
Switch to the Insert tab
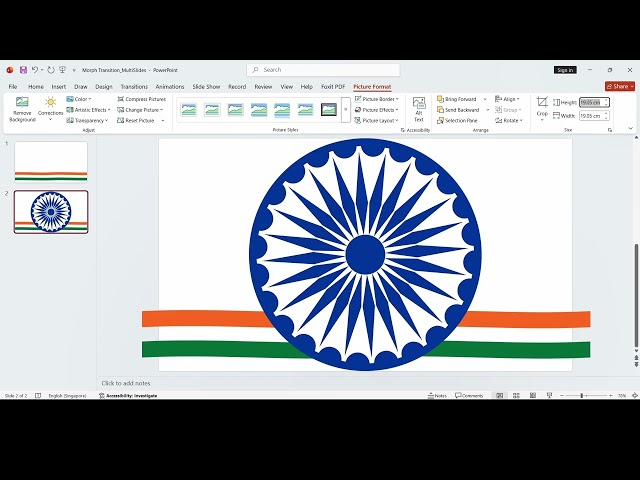(x=59, y=87)
